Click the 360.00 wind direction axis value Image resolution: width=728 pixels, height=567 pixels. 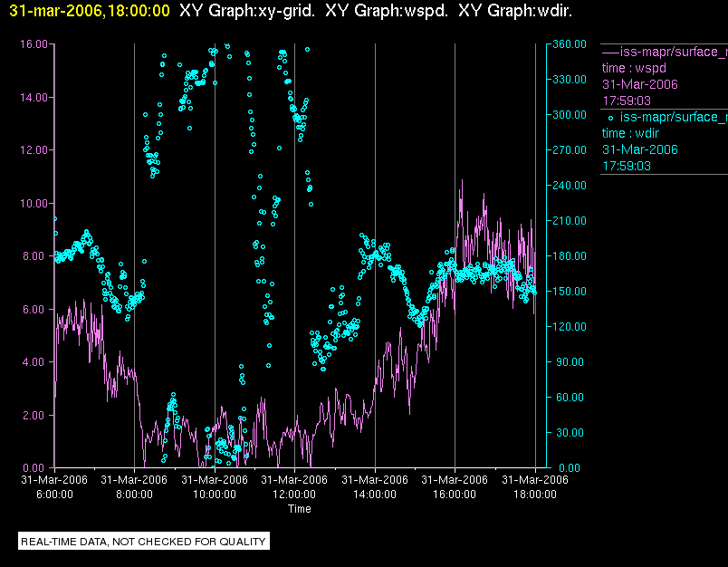click(x=570, y=44)
